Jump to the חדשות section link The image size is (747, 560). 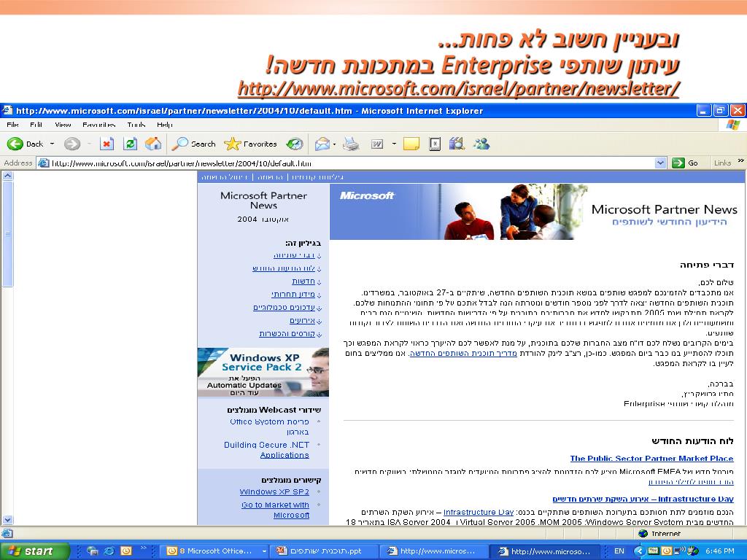pyautogui.click(x=303, y=281)
